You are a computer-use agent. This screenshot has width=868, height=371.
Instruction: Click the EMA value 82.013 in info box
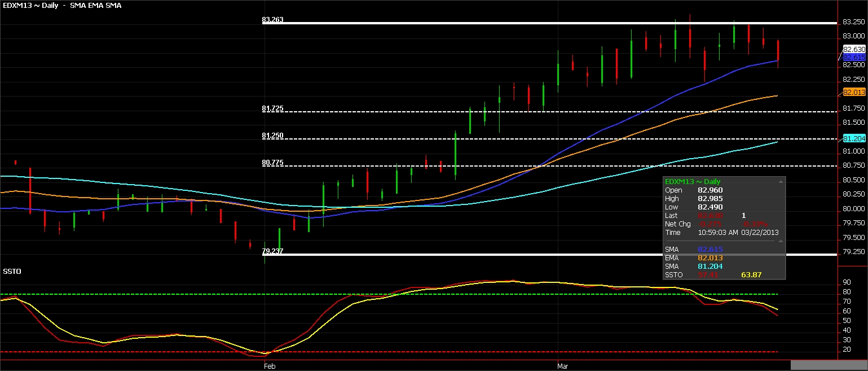pos(710,257)
